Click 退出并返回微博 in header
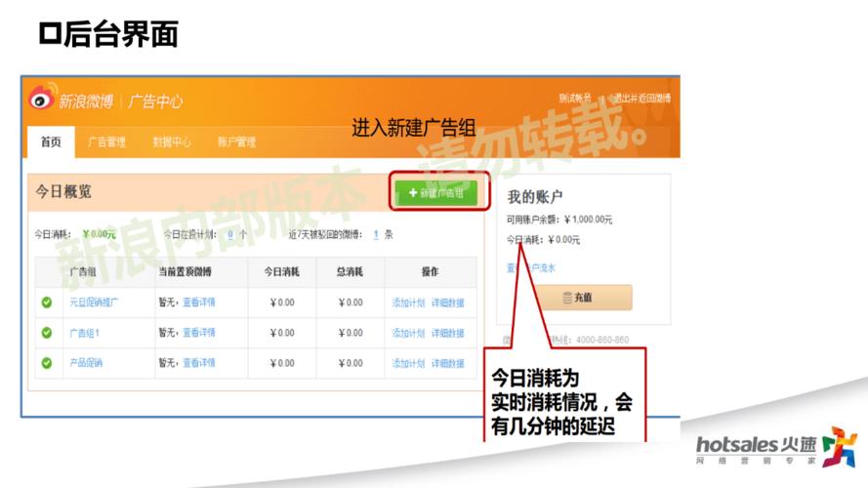Screen dimensions: 868x488 pos(641,98)
